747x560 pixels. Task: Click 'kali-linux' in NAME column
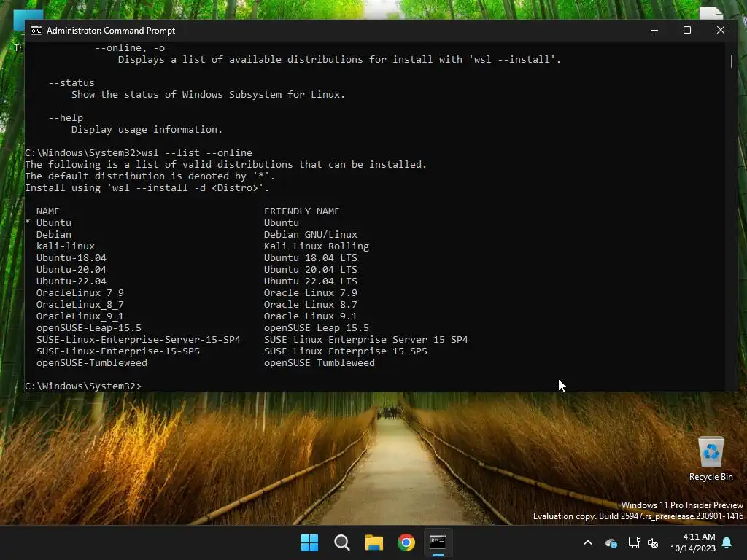coord(65,246)
